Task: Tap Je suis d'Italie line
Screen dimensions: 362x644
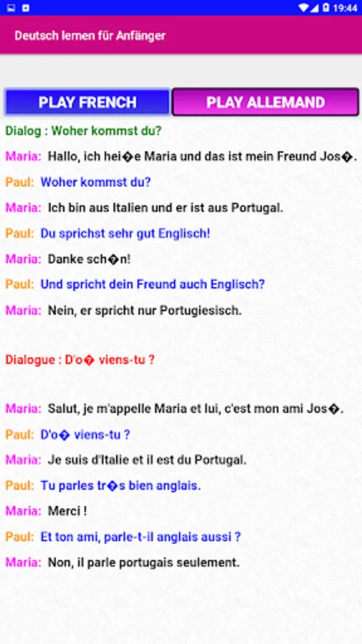Action: (147, 459)
